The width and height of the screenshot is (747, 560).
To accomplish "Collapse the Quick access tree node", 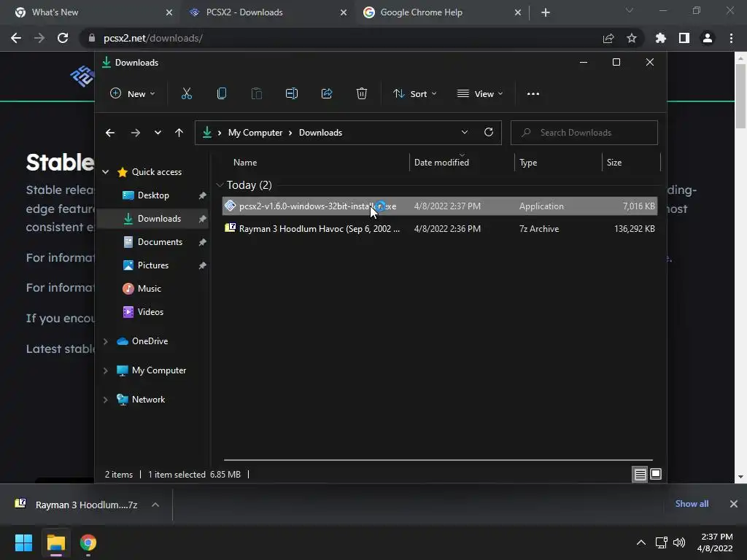I will pyautogui.click(x=106, y=172).
